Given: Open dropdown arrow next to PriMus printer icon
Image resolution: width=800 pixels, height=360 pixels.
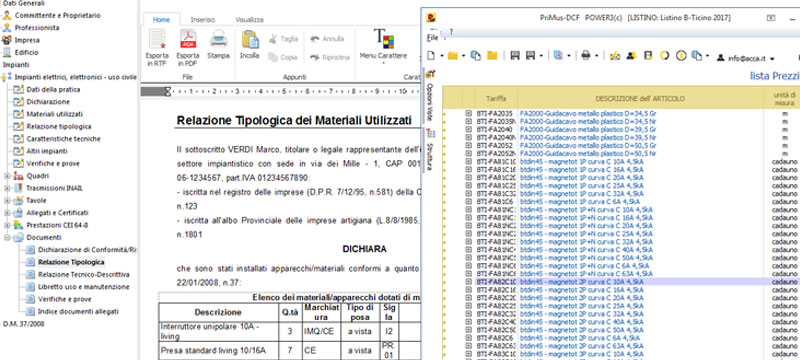Looking at the screenshot, I should (x=597, y=56).
